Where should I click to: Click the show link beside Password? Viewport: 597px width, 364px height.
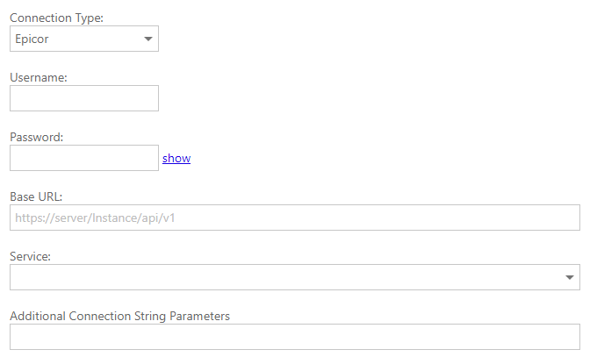tap(176, 159)
